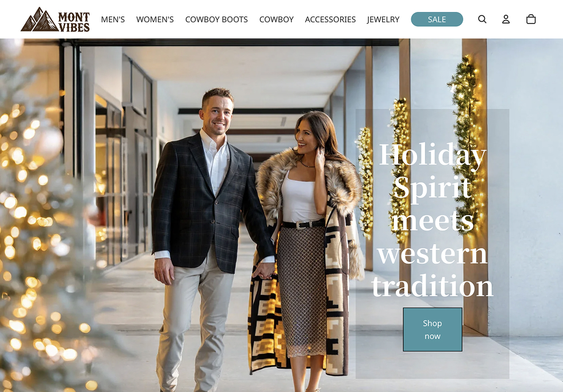View the shopping bag cart icon

pos(530,19)
